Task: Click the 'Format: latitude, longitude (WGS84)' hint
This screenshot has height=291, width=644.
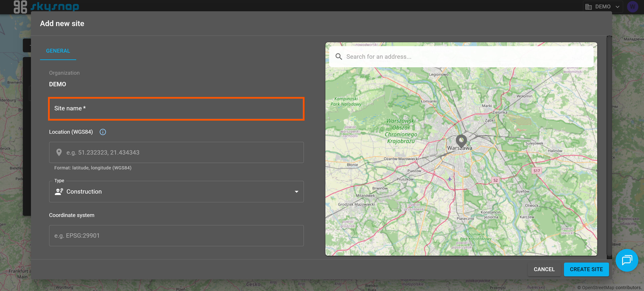Action: pyautogui.click(x=93, y=168)
